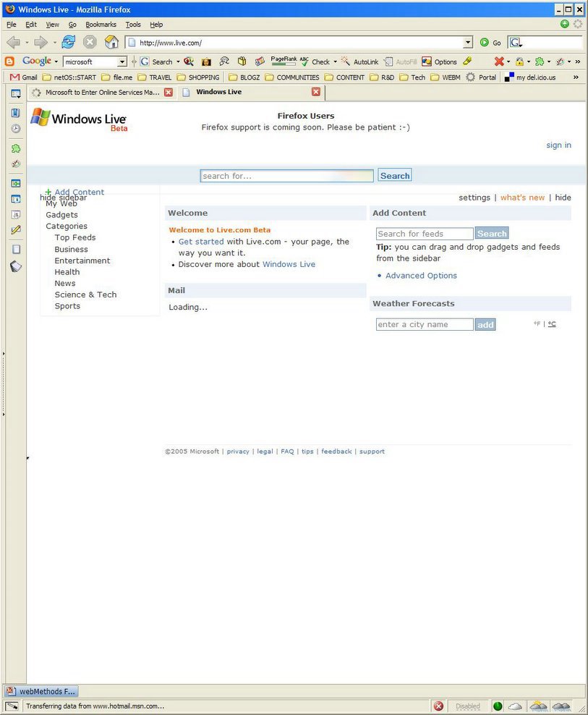Viewport: 588px width, 715px height.
Task: Click the Search for feeds input
Action: pos(425,234)
